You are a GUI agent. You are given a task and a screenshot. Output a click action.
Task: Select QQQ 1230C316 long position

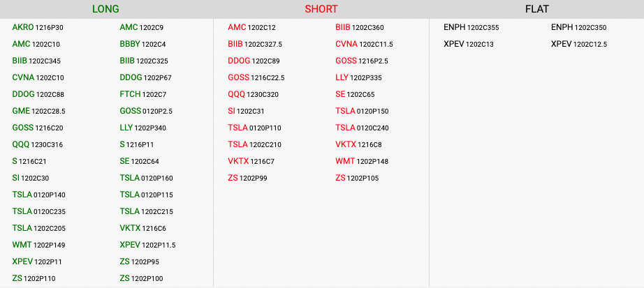[38, 144]
